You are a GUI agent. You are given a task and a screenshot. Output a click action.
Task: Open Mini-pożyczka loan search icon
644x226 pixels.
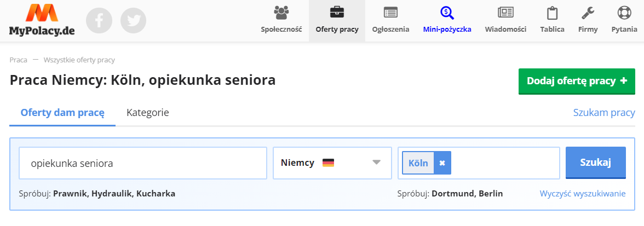pyautogui.click(x=447, y=12)
